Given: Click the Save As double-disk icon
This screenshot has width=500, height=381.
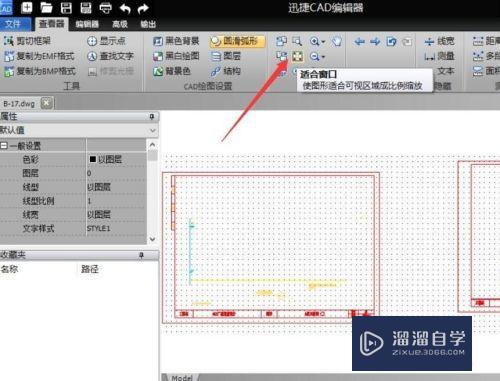Looking at the screenshot, I should pos(86,8).
